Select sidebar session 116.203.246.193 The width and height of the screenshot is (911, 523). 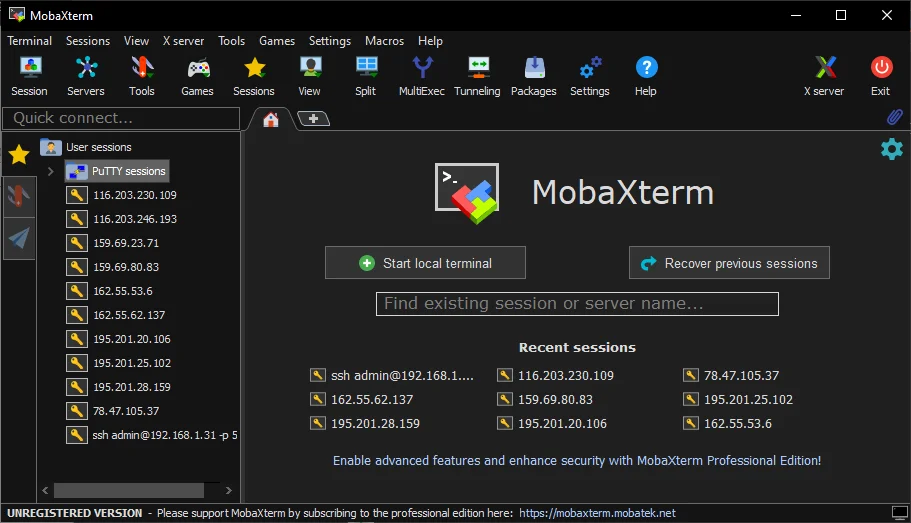[x=121, y=219]
